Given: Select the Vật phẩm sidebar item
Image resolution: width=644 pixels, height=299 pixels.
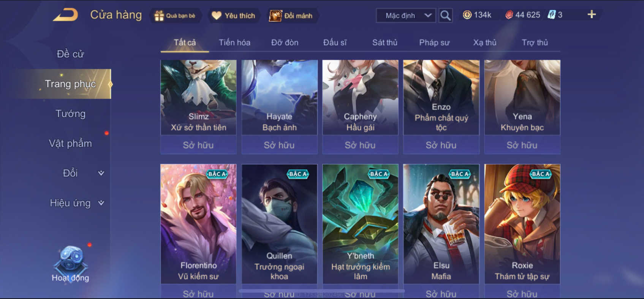Looking at the screenshot, I should point(70,143).
